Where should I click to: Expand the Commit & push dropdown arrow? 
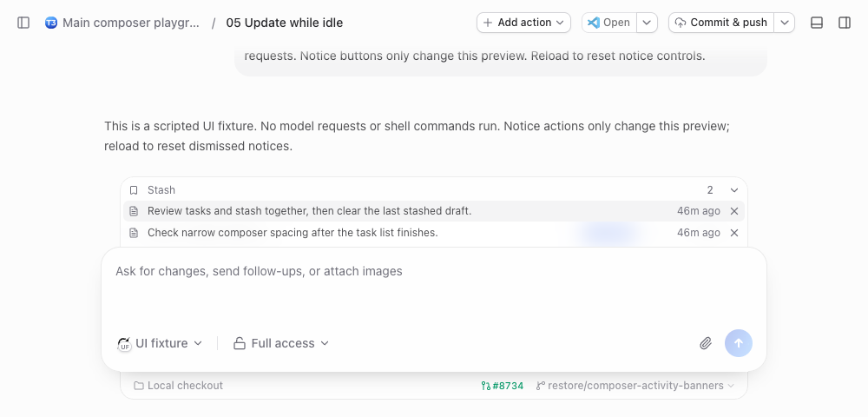[784, 23]
